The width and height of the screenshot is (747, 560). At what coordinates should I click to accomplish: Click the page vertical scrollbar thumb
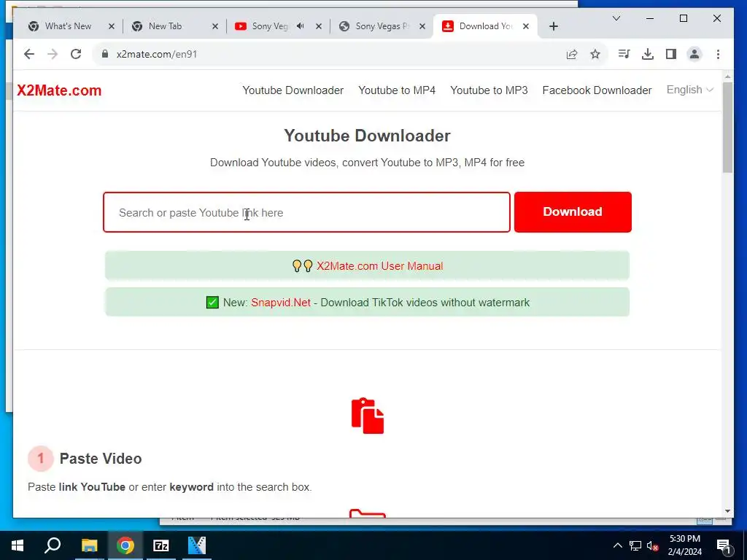pos(727,128)
